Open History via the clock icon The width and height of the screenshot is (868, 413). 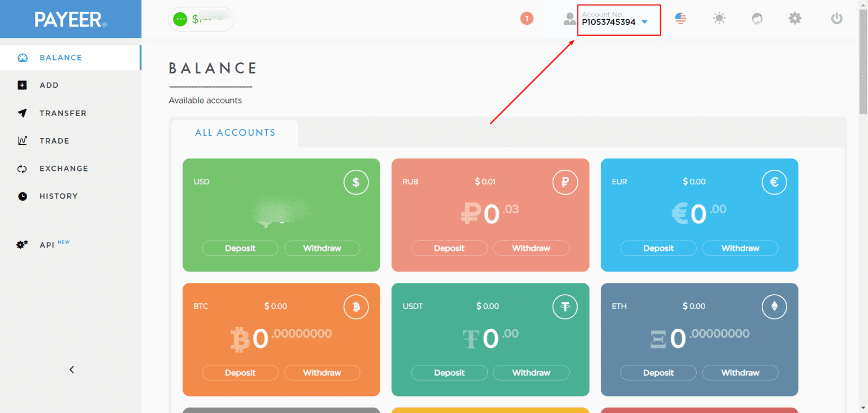[x=23, y=196]
